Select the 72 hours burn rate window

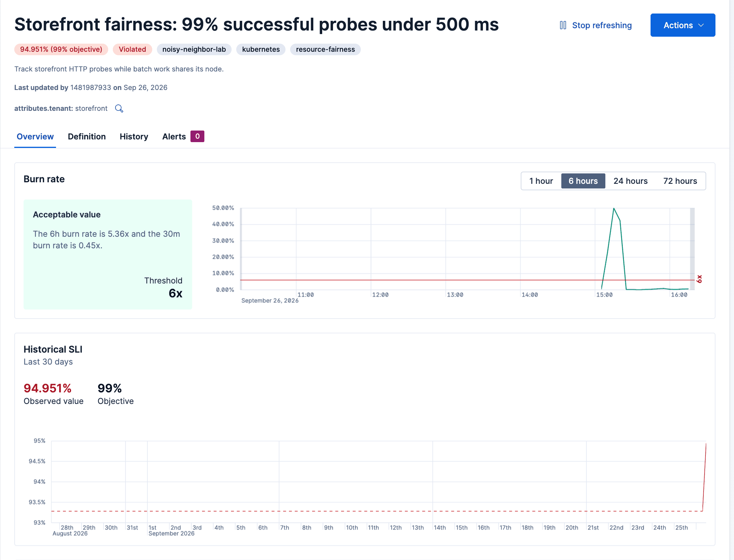pos(680,181)
